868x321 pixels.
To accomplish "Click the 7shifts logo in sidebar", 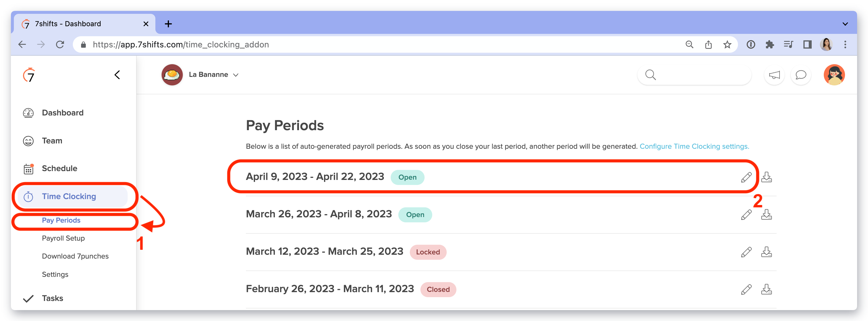I will point(29,75).
